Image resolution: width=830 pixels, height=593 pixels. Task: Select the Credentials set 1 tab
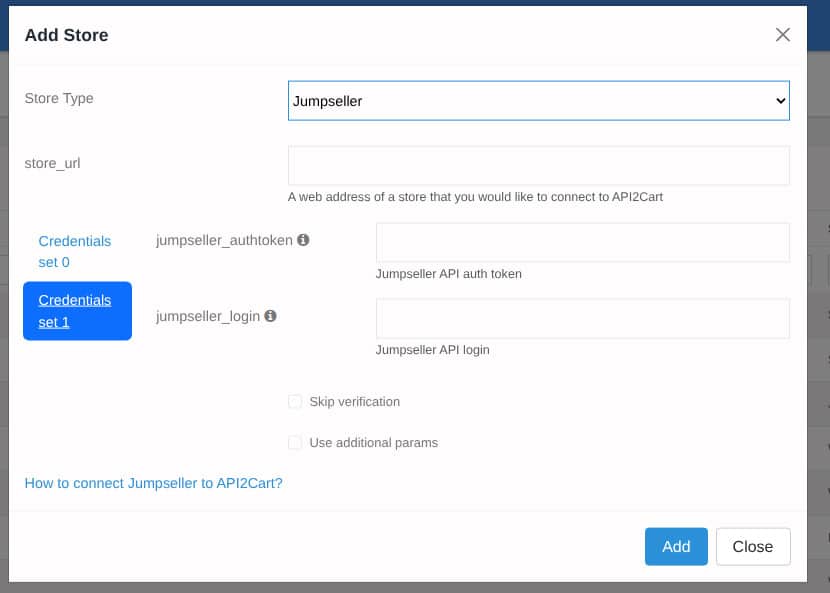pyautogui.click(x=77, y=311)
